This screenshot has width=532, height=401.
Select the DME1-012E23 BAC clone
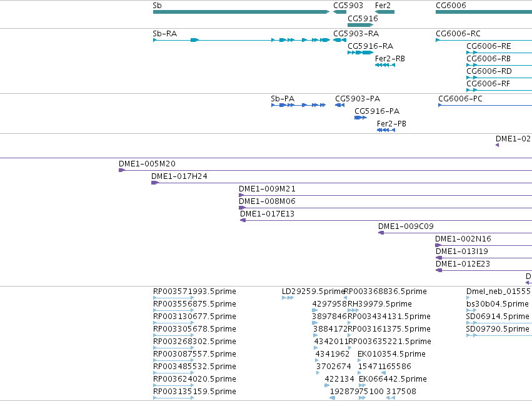click(484, 270)
